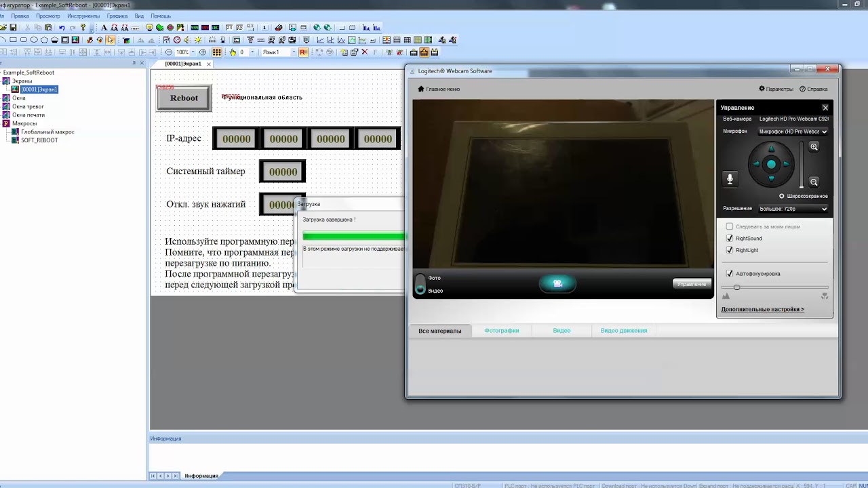Open the Разрешение 720p dropdown
This screenshot has width=868, height=488.
[793, 209]
